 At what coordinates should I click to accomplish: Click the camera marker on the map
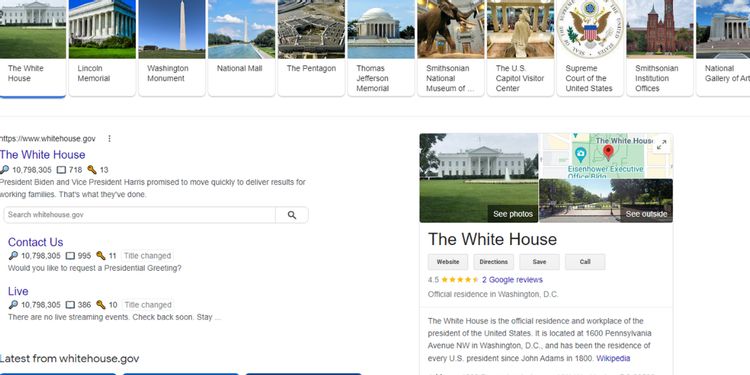pyautogui.click(x=581, y=154)
